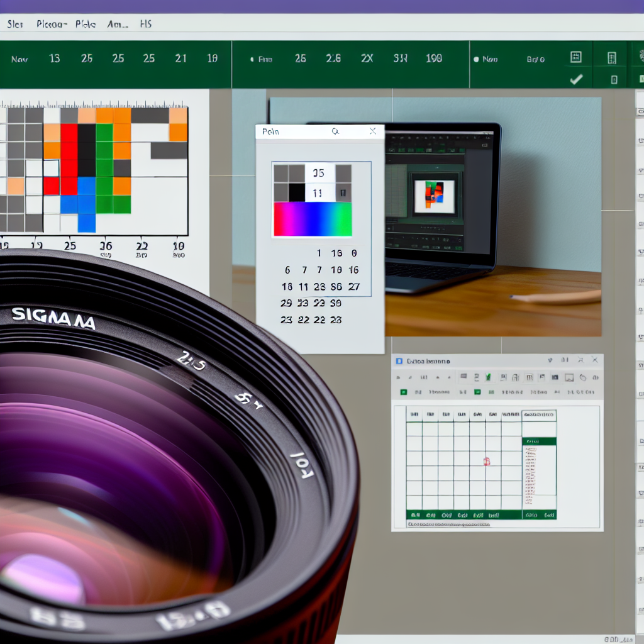Click first green square icon in second toolbar row

tap(404, 392)
